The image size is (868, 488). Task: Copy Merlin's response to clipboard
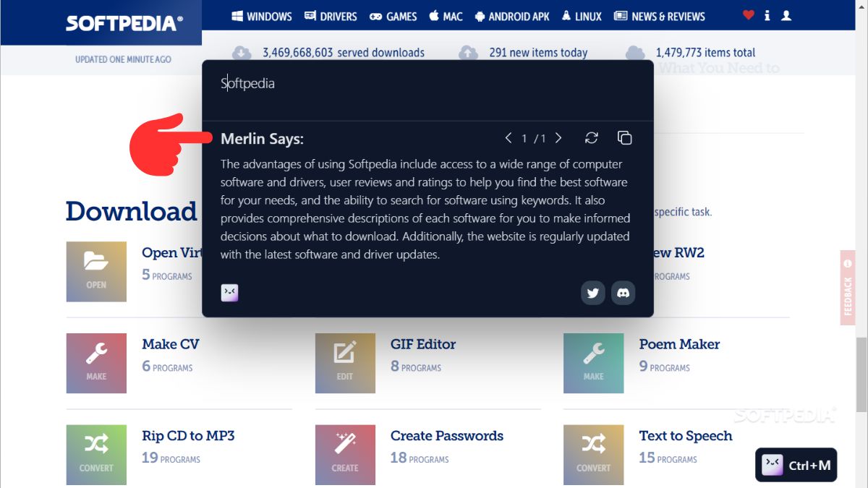click(x=625, y=138)
